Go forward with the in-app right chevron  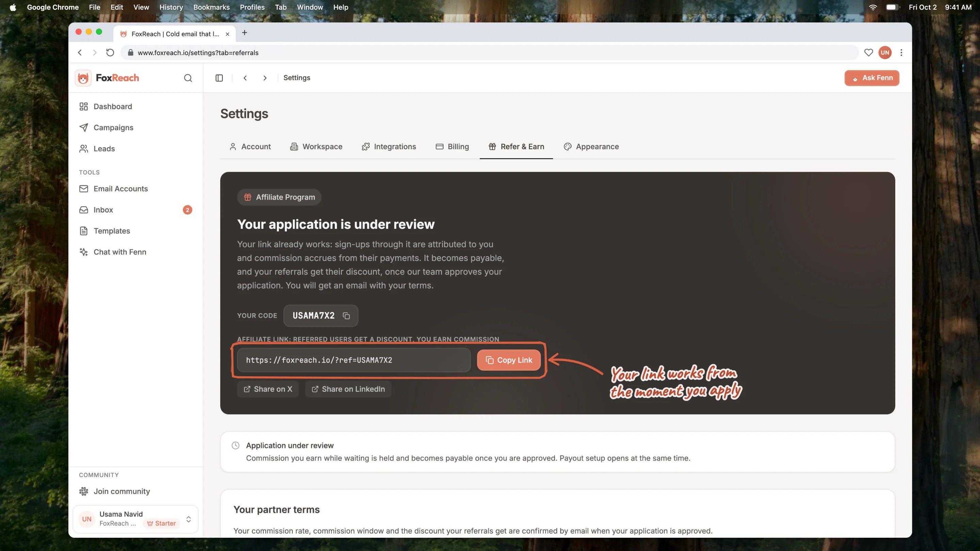[x=265, y=78]
